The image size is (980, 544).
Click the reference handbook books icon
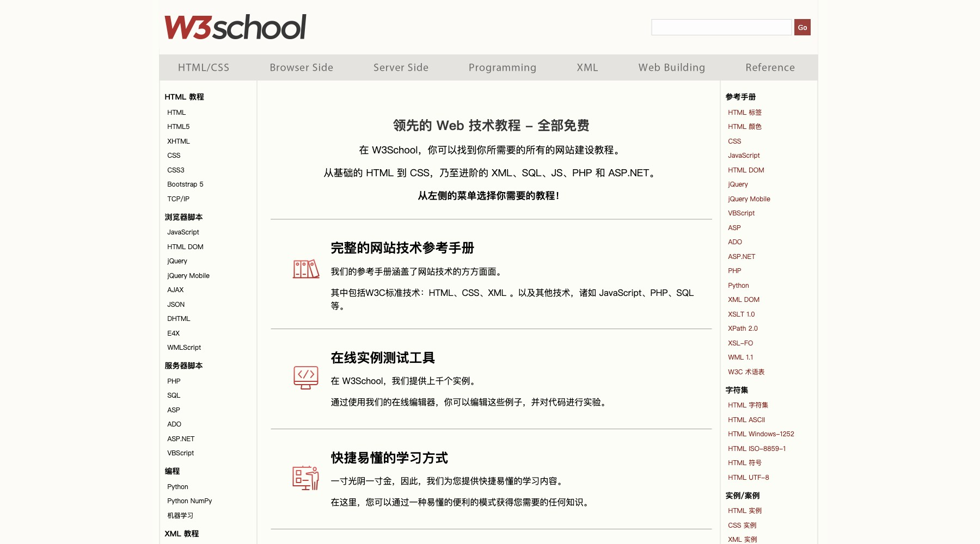click(x=305, y=268)
